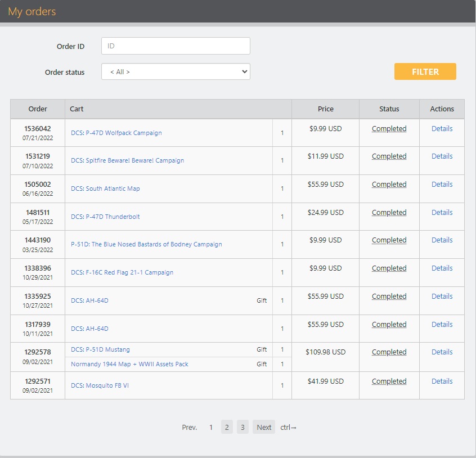The image size is (476, 458).
Task: Click the Status column header
Action: (x=389, y=109)
